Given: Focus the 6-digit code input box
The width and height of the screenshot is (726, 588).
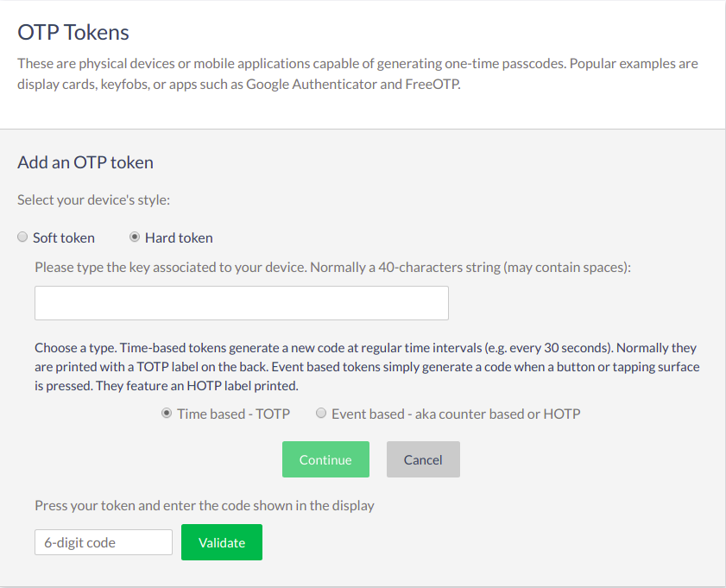Looking at the screenshot, I should [x=104, y=542].
